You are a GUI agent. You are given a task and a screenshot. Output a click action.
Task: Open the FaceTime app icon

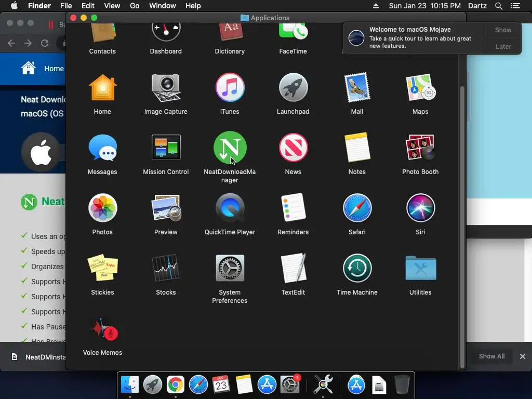point(293,33)
